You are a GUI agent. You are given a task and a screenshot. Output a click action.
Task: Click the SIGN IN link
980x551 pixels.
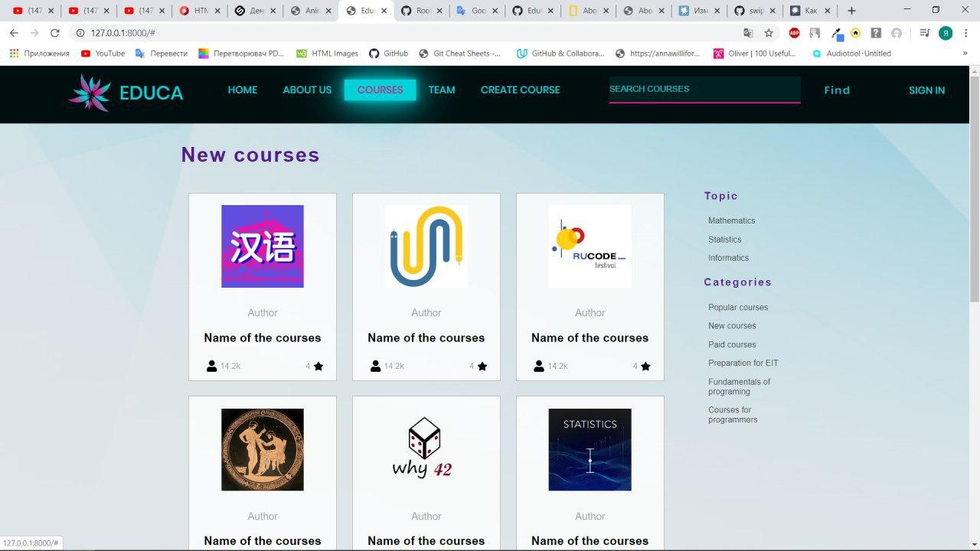coord(926,90)
